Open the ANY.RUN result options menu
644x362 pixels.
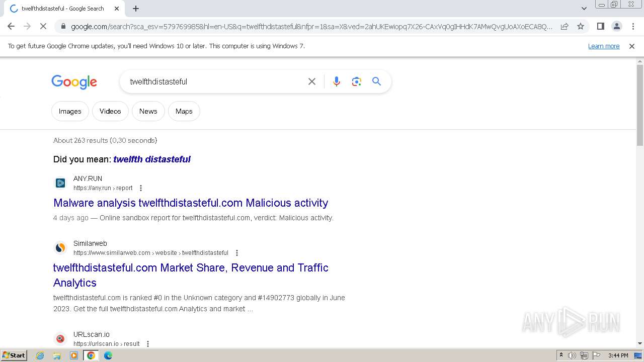(141, 188)
